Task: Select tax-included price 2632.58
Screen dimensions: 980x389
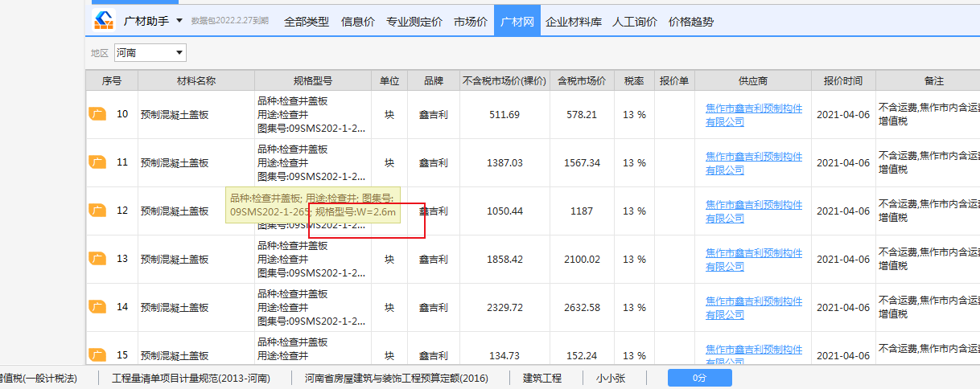Action: (582, 308)
